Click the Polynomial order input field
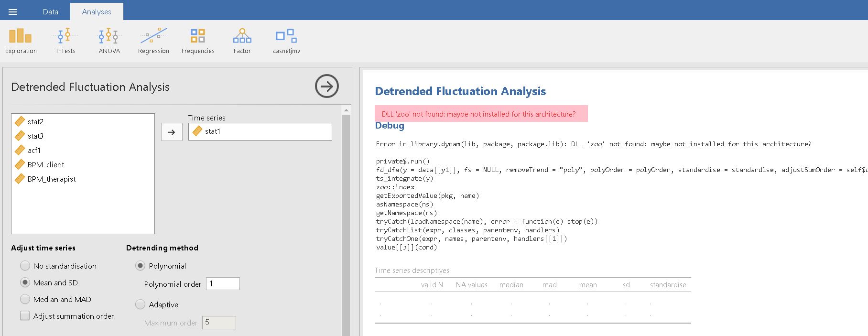Screen dimensions: 868x336 pos(223,284)
